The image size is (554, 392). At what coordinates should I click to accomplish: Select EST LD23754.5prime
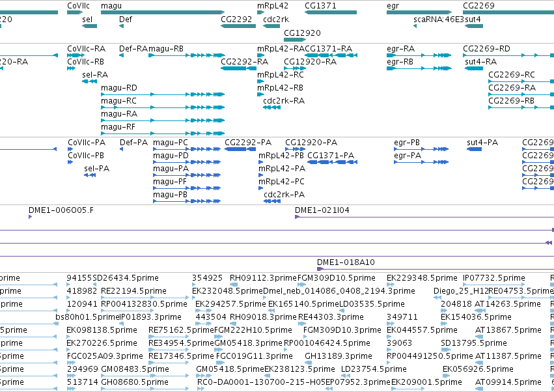[x=374, y=369]
